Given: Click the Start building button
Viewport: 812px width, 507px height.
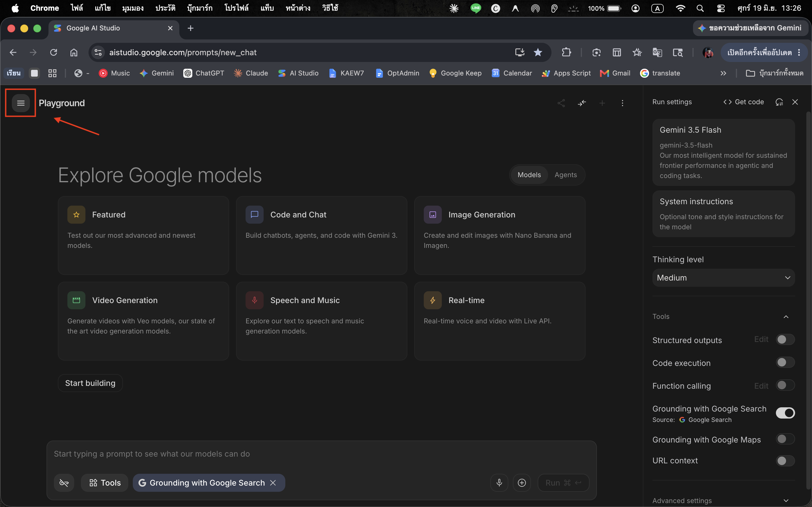Looking at the screenshot, I should pyautogui.click(x=90, y=383).
